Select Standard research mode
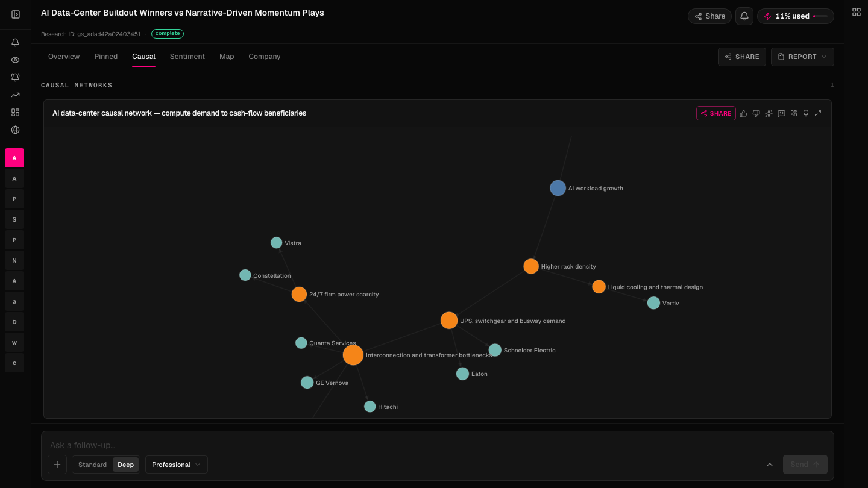Screen dimensions: 868x488 click(92, 465)
